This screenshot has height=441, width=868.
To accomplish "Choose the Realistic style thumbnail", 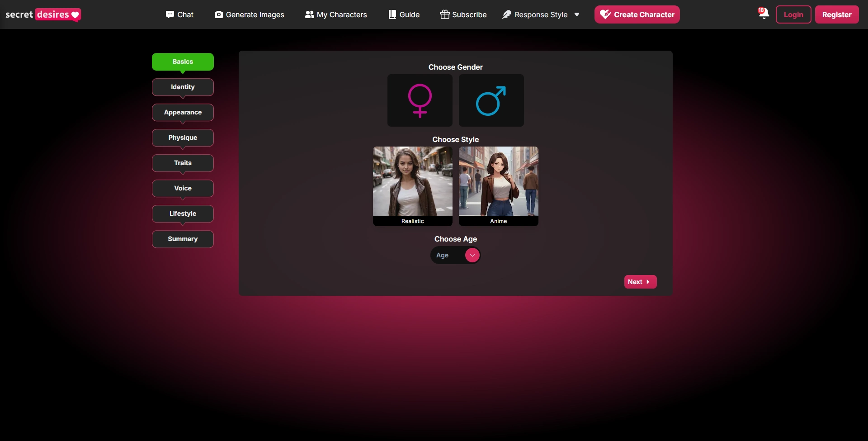I will tap(412, 186).
